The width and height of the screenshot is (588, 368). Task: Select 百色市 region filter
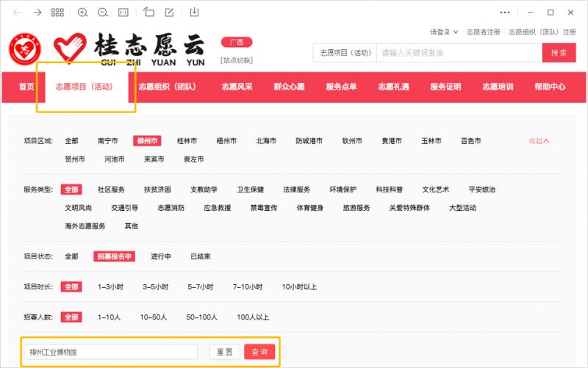coord(470,141)
